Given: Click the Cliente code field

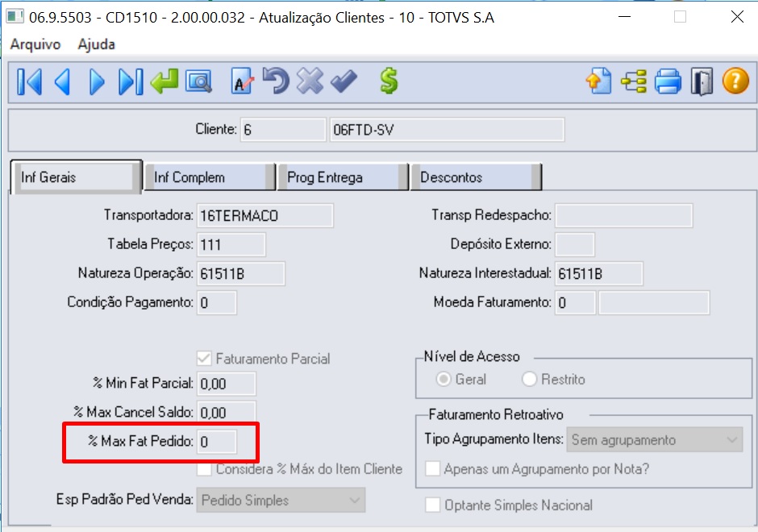Looking at the screenshot, I should tap(283, 130).
